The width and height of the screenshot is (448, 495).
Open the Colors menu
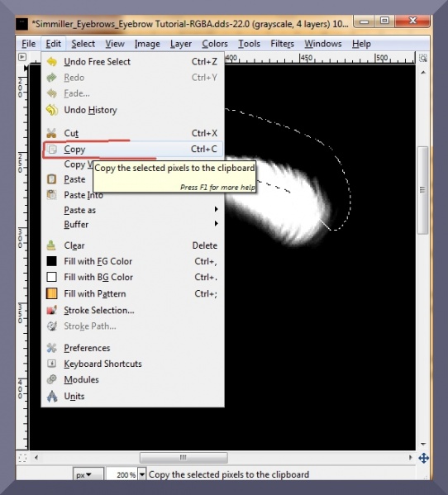215,44
